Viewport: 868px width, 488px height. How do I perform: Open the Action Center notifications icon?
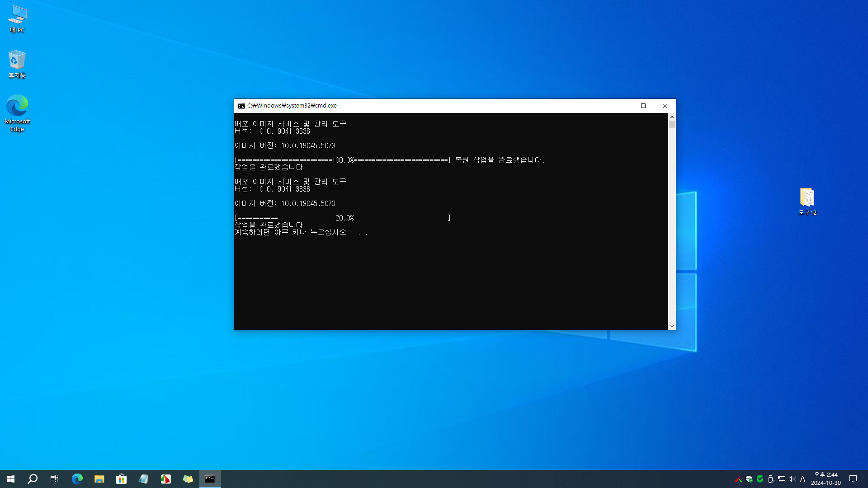tap(853, 479)
